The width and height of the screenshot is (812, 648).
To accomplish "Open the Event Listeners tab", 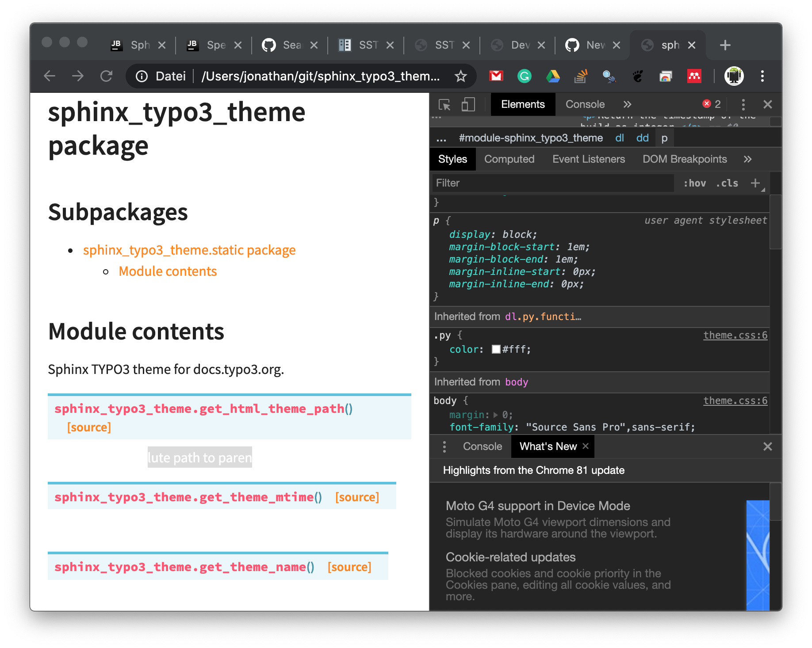I will point(588,159).
